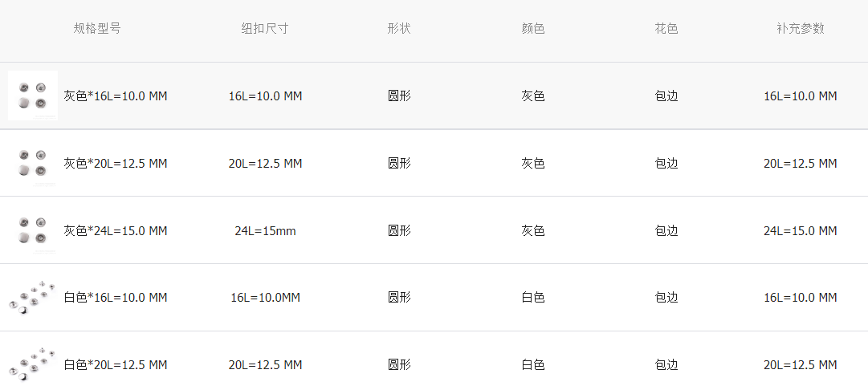Click the 规格型号 column header
The width and height of the screenshot is (868, 386).
click(97, 28)
